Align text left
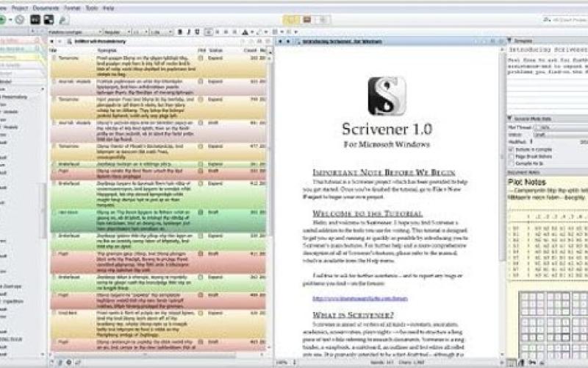Screen dimensions: 588x368 coord(209,32)
